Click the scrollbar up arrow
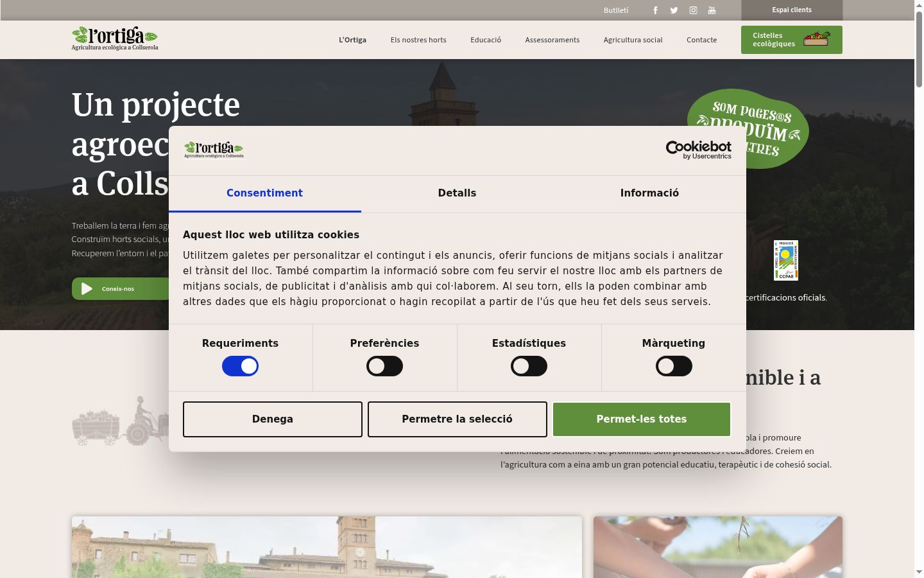This screenshot has height=578, width=924. 919,4
